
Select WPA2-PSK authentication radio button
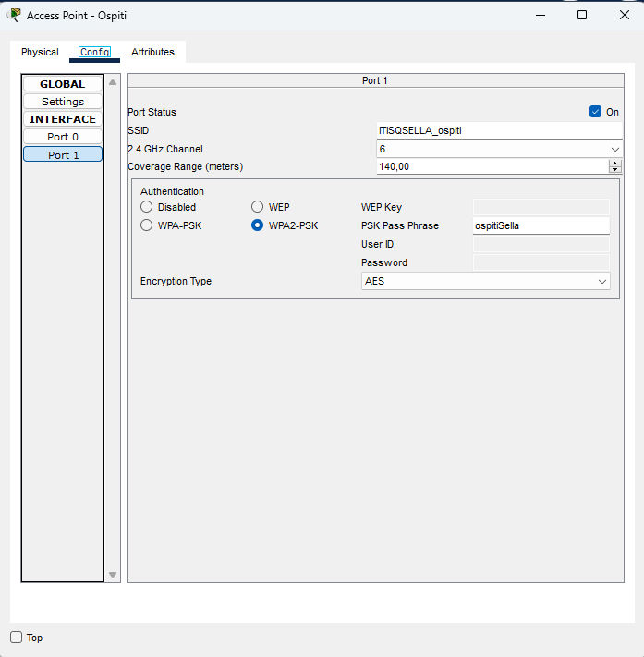coord(257,225)
